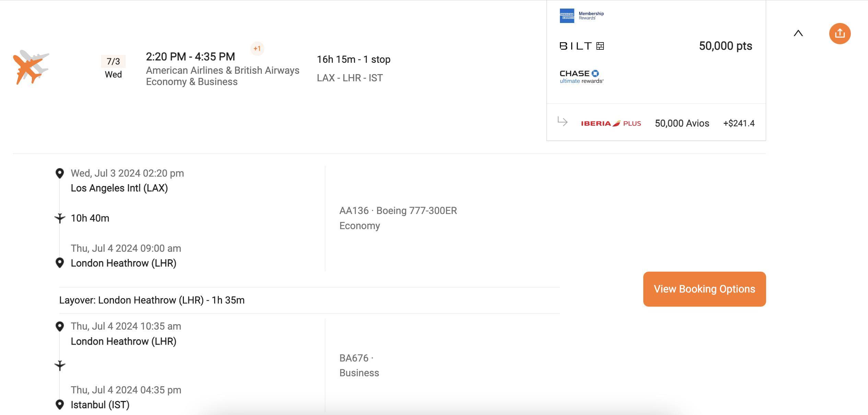This screenshot has height=415, width=868.
Task: Click American Airlines & British Airways text
Action: tap(223, 70)
